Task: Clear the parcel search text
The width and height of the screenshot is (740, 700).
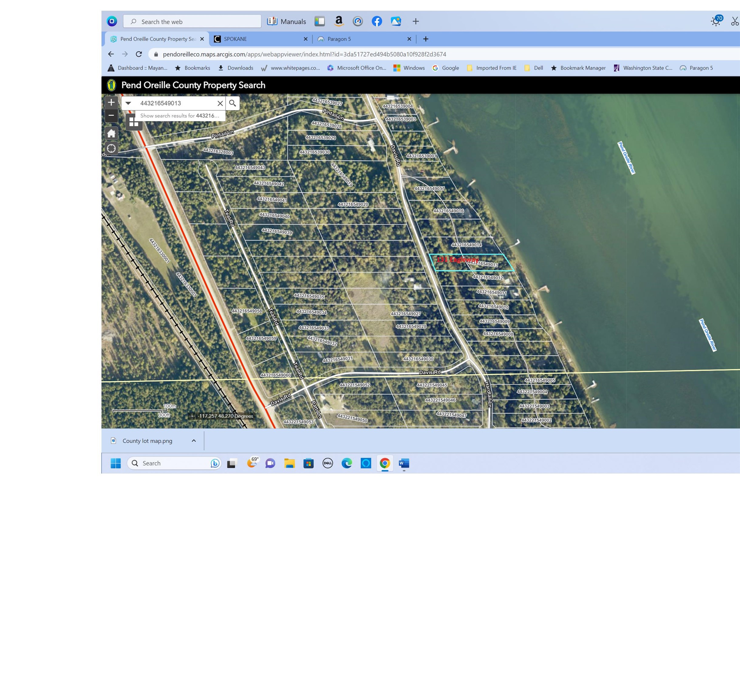Action: tap(220, 103)
